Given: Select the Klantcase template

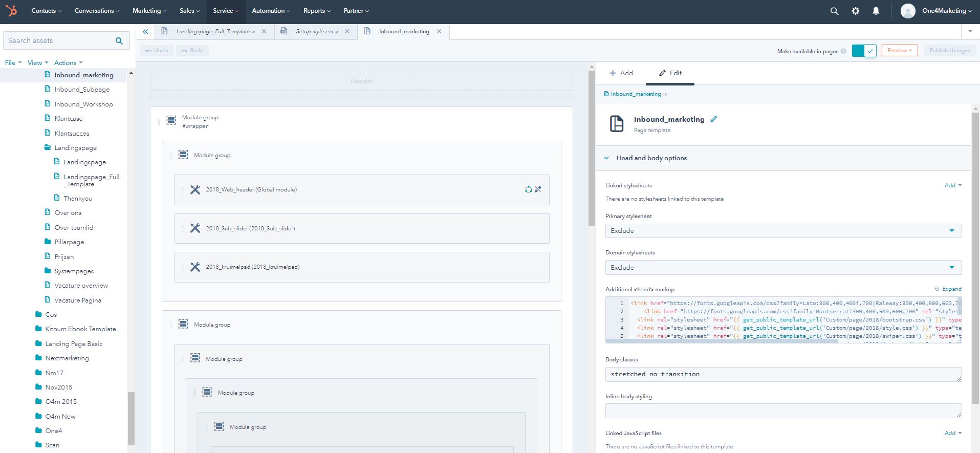Looking at the screenshot, I should (68, 119).
